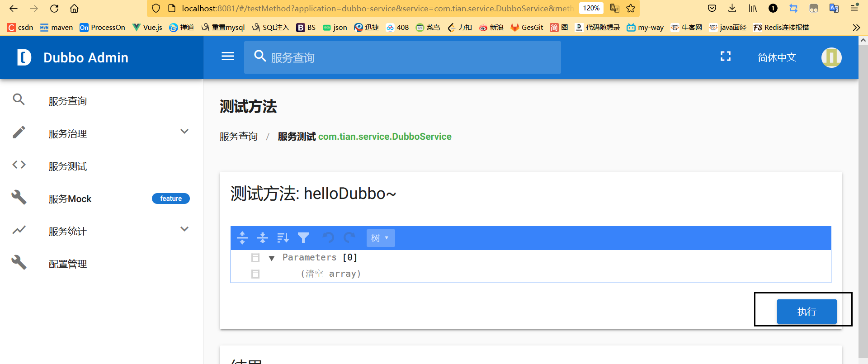
Task: Toggle fullscreen mode icon
Action: coord(726,57)
